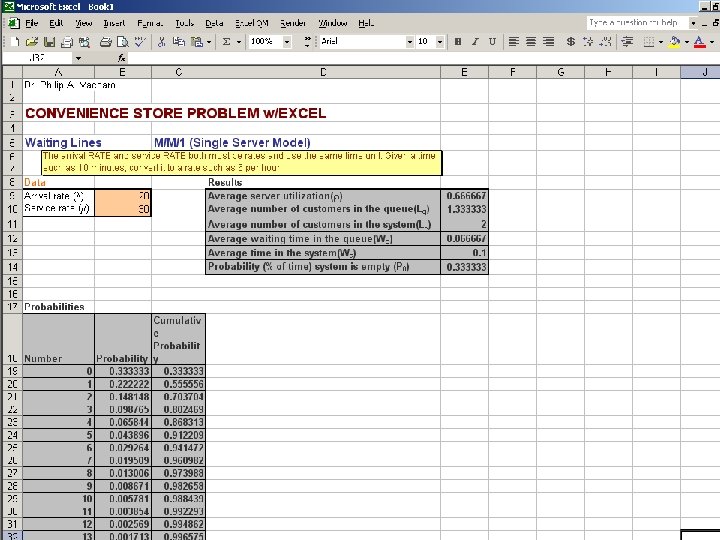Click the Type a question for help box
720x540 pixels.
click(637, 22)
